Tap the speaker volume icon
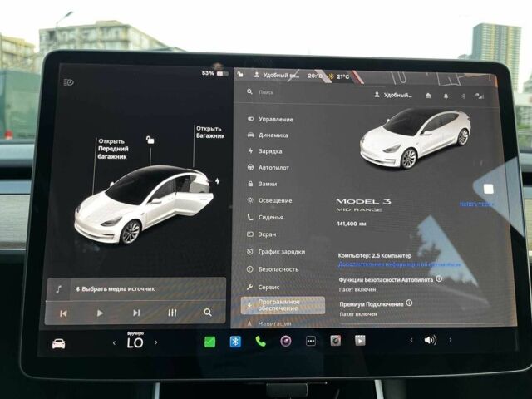The height and width of the screenshot is (399, 532). [x=431, y=340]
